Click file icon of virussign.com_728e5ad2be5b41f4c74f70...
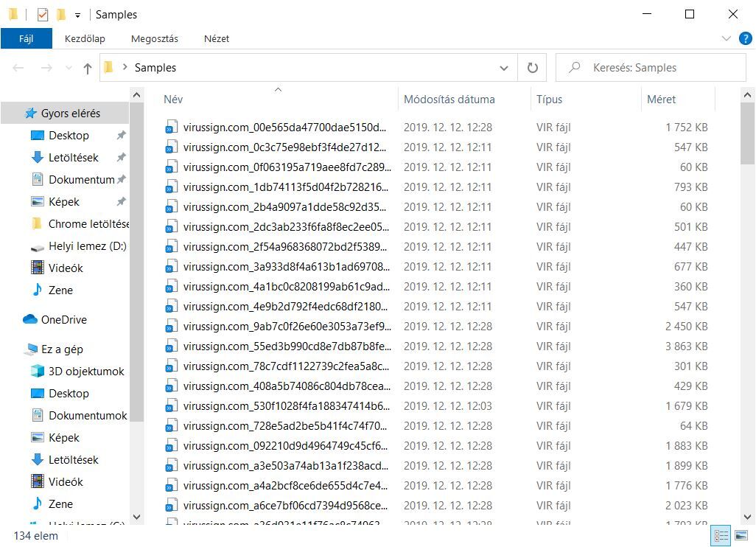 pyautogui.click(x=171, y=426)
